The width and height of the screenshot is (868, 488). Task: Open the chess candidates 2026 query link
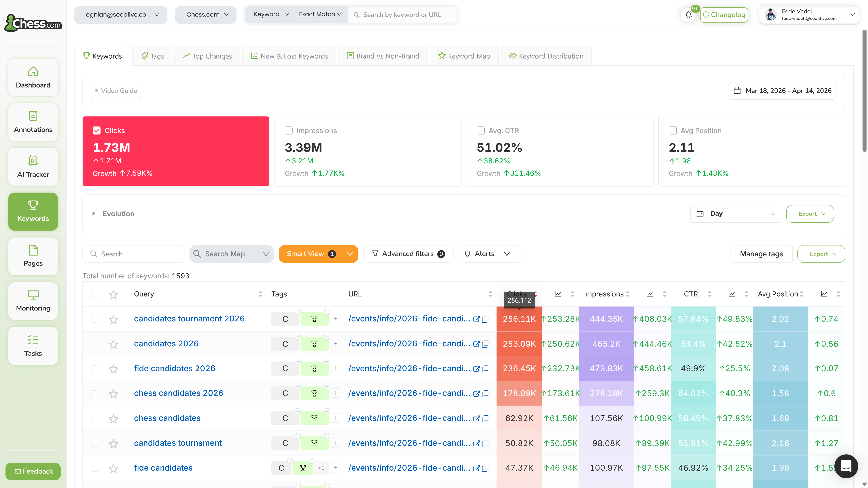pos(178,393)
